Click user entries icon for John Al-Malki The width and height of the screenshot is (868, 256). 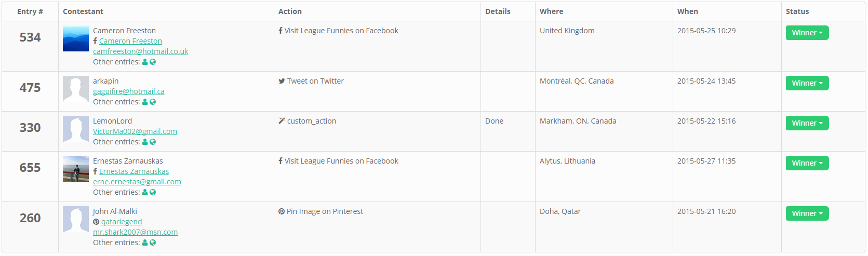145,242
